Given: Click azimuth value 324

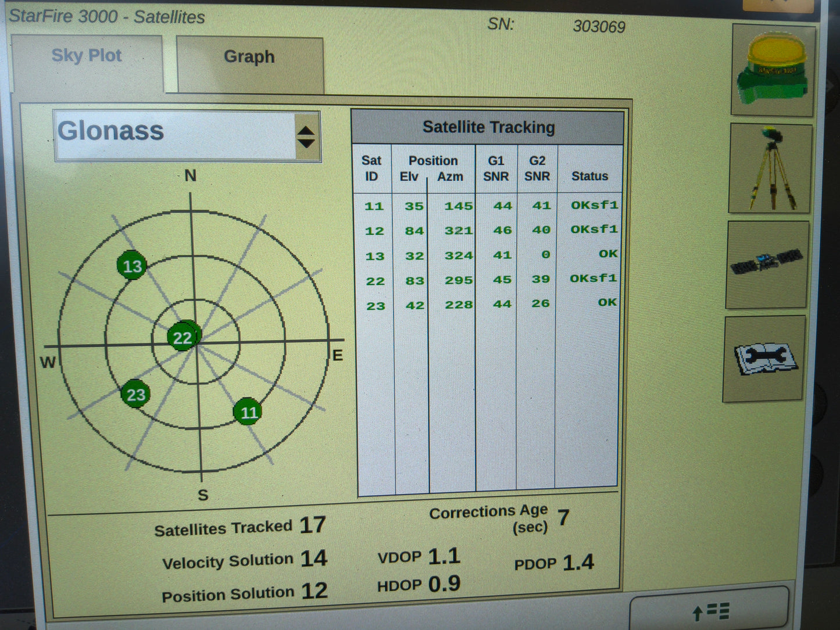Looking at the screenshot, I should click(459, 255).
